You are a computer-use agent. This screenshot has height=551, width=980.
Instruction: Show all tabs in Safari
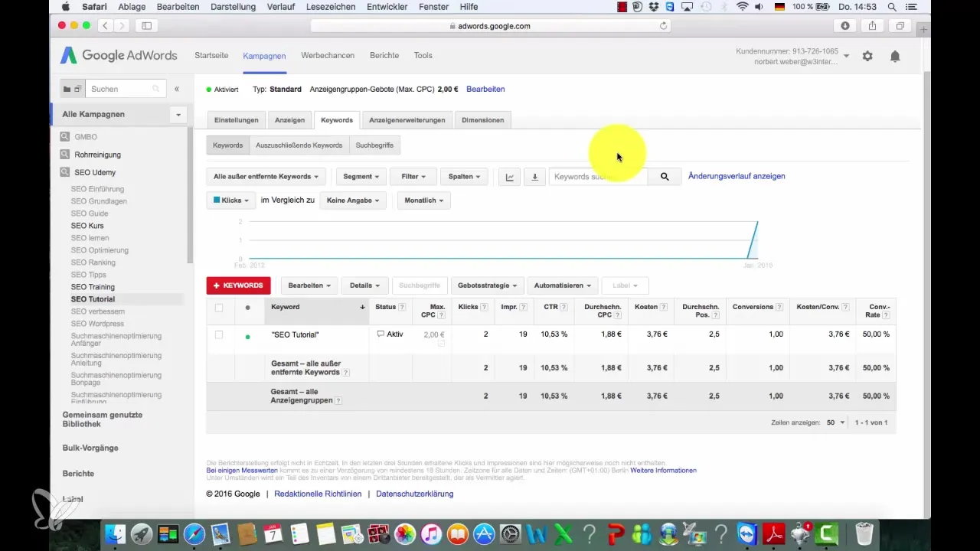point(900,25)
